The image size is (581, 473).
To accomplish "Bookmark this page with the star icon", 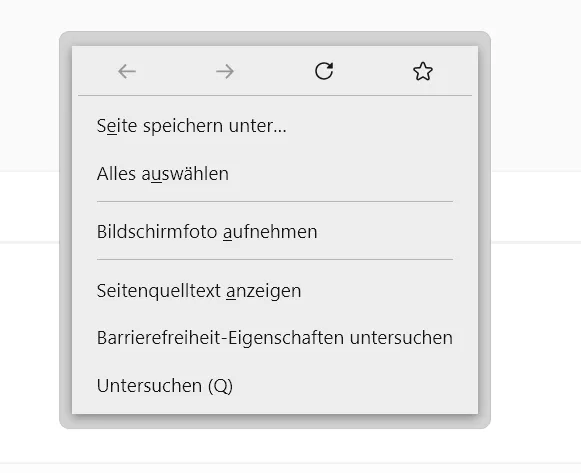I will [423, 71].
